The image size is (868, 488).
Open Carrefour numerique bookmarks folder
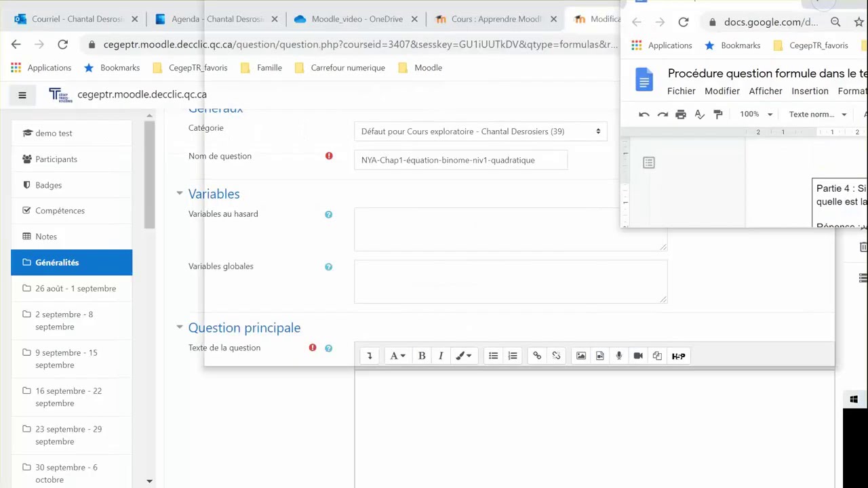coord(340,68)
